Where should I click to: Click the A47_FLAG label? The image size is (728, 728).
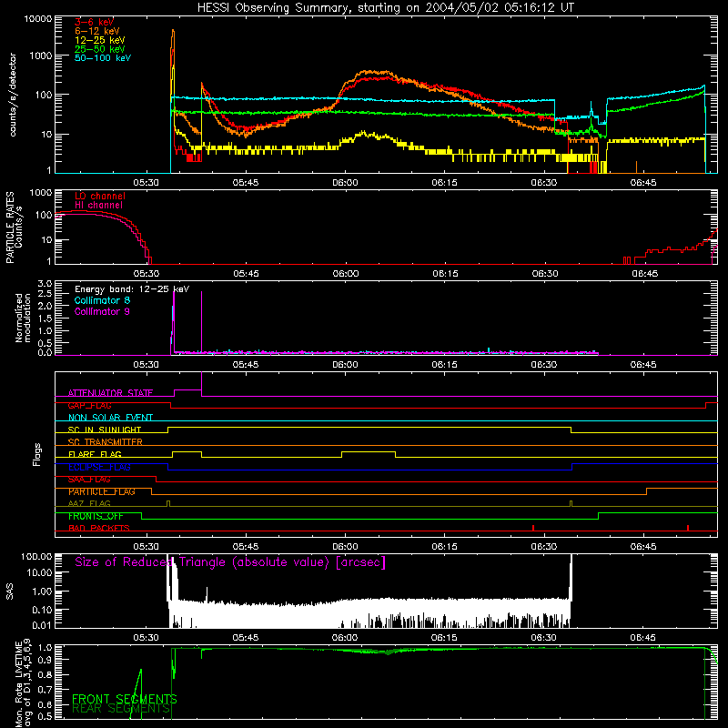tap(89, 504)
